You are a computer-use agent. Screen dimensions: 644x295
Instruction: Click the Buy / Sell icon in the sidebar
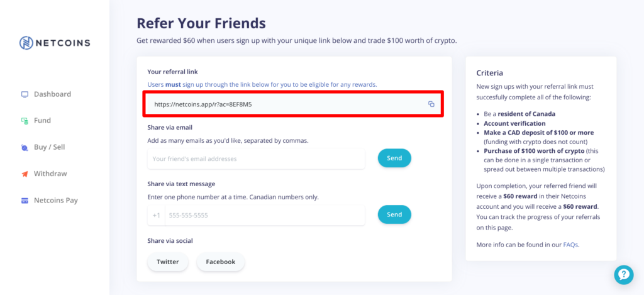pyautogui.click(x=25, y=147)
